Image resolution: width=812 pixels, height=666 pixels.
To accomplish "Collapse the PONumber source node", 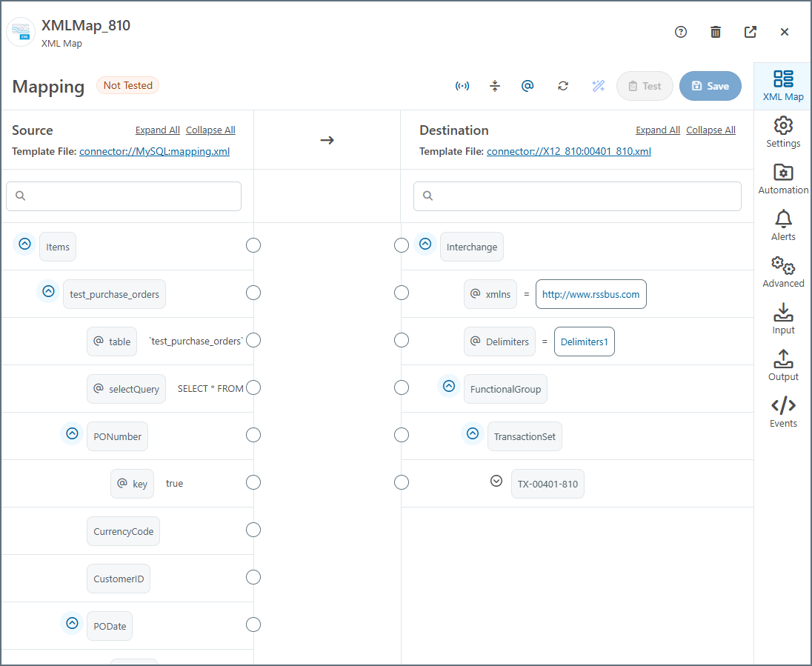I will pos(72,433).
